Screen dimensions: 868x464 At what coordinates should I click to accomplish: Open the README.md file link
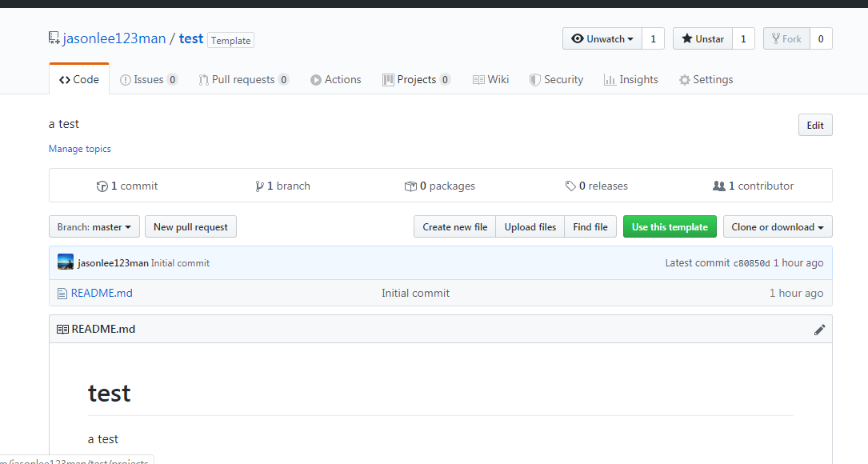pos(102,293)
